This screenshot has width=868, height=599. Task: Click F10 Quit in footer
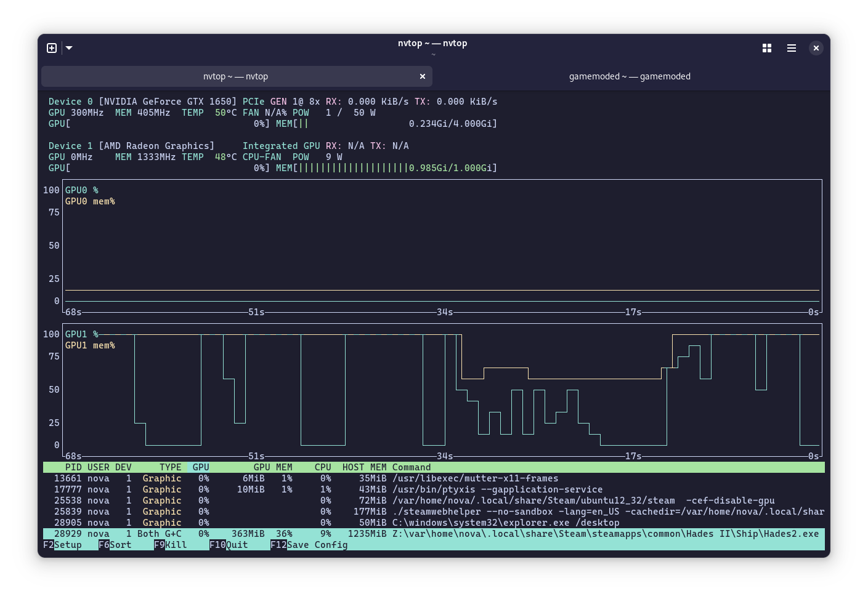(229, 545)
